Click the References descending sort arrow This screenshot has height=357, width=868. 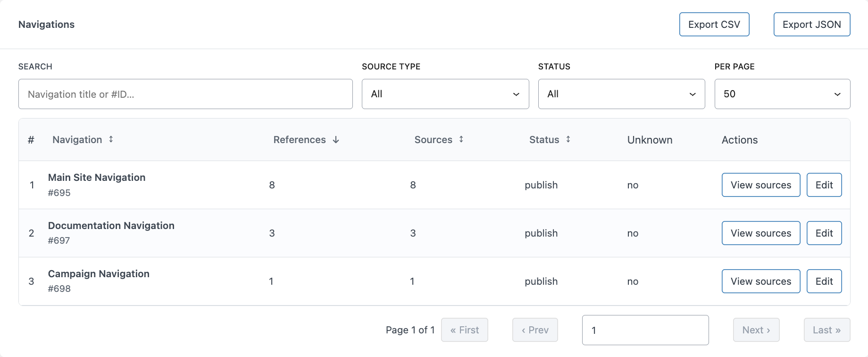[336, 140]
